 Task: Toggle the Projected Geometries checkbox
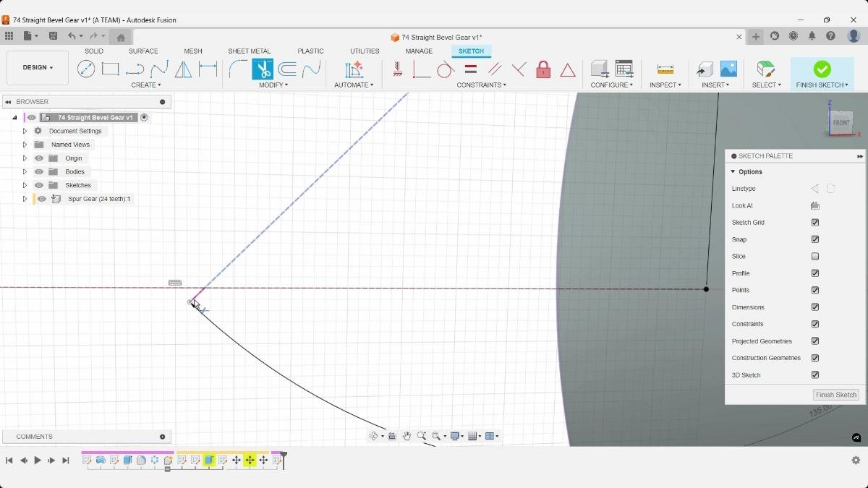click(x=815, y=341)
